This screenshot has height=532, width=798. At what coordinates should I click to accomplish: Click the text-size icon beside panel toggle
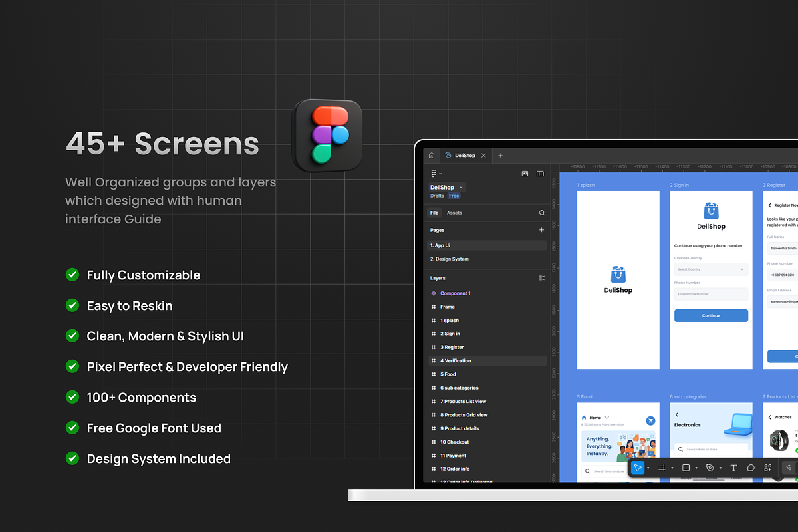525,174
